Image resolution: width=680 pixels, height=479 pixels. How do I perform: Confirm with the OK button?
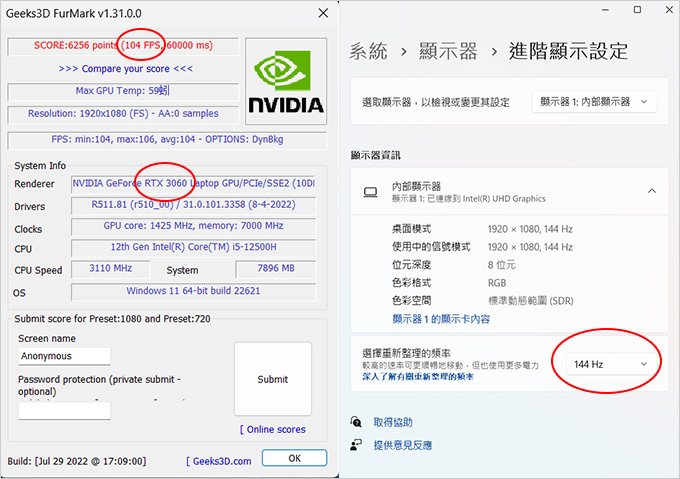point(294,458)
